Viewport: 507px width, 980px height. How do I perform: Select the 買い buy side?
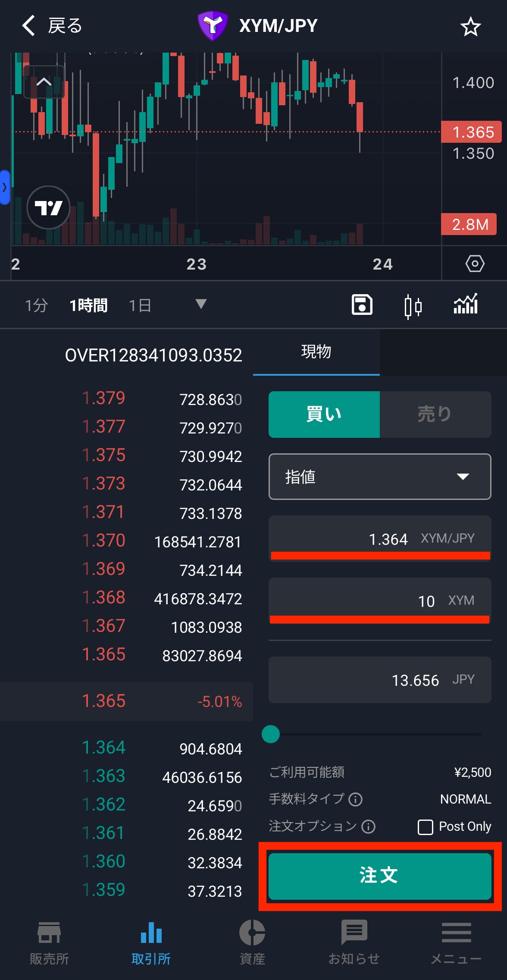[x=324, y=414]
